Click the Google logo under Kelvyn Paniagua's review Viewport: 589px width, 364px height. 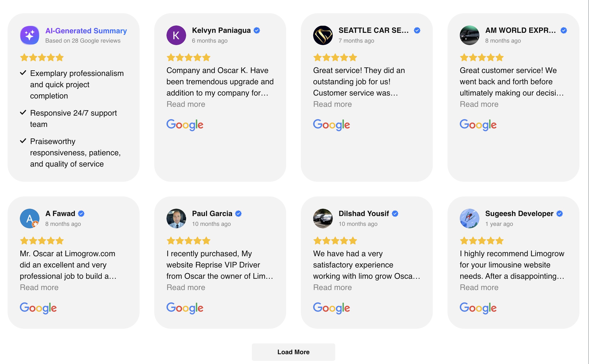click(x=185, y=124)
